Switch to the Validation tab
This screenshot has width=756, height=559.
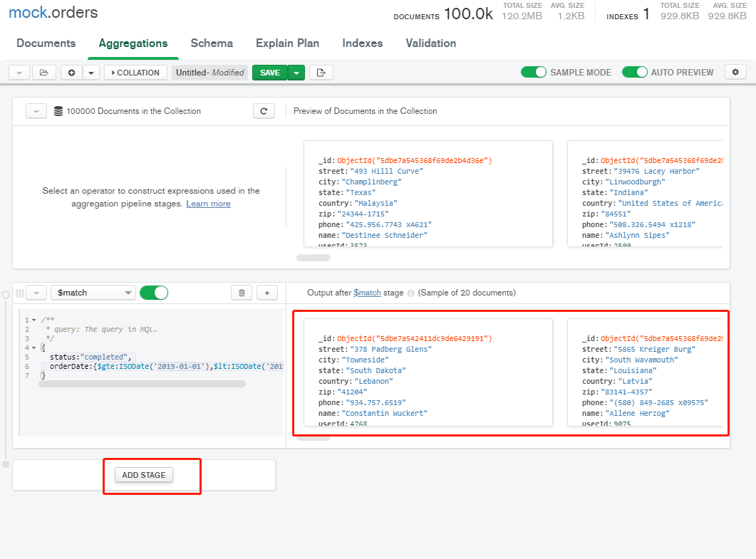[x=431, y=43]
